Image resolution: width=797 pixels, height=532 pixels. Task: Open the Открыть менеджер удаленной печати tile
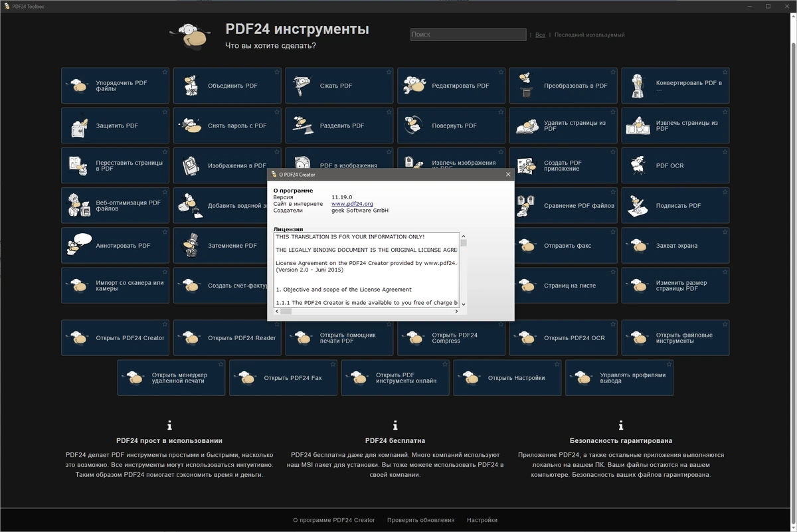click(171, 378)
